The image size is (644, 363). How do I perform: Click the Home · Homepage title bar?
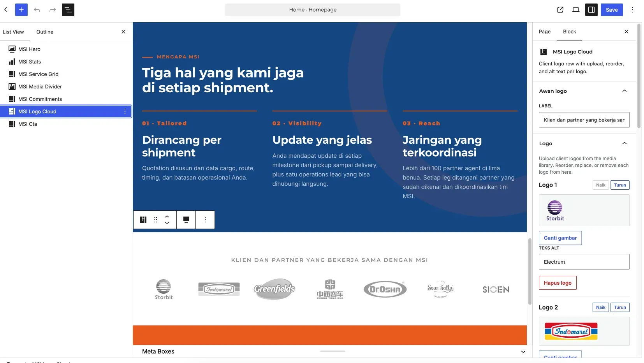[x=313, y=10]
